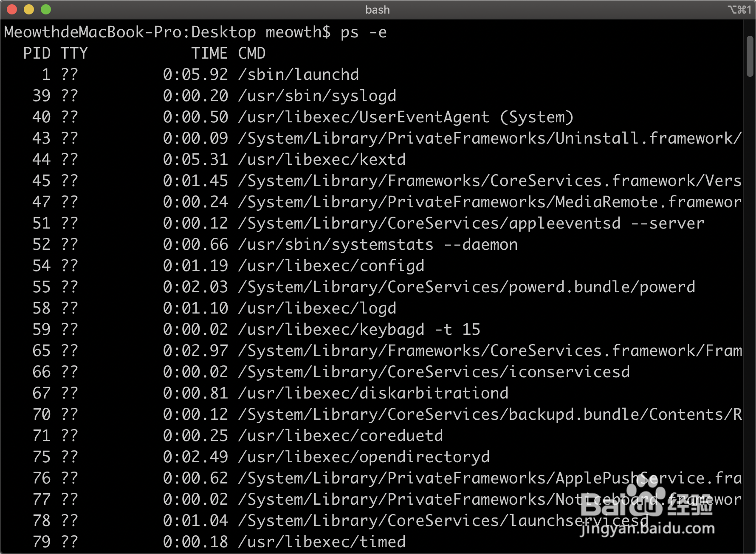The height and width of the screenshot is (554, 756).
Task: Click the red close window button
Action: [12, 9]
